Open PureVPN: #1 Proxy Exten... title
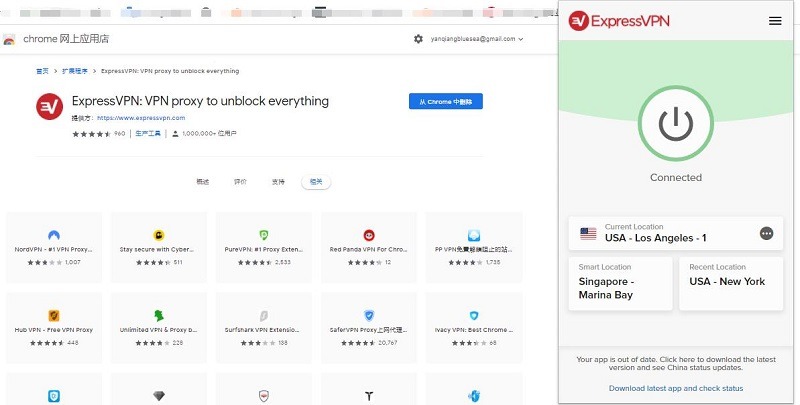 coord(264,250)
